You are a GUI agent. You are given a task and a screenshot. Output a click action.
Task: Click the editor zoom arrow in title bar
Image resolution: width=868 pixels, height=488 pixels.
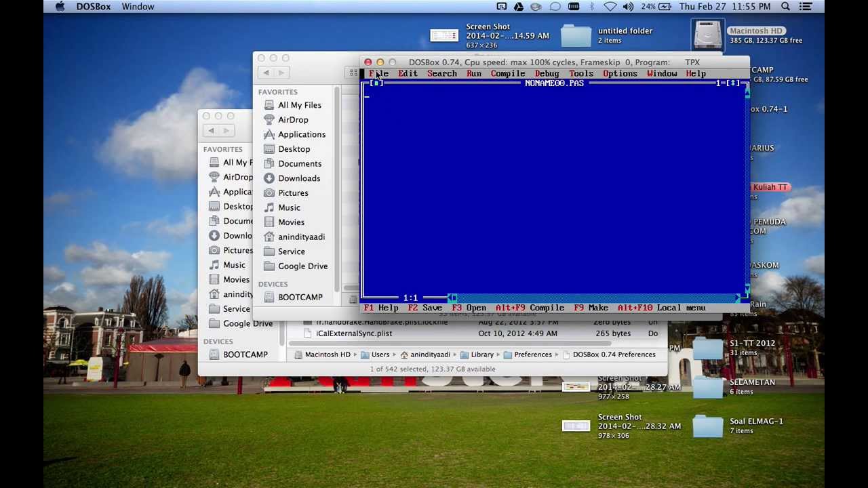(x=732, y=83)
